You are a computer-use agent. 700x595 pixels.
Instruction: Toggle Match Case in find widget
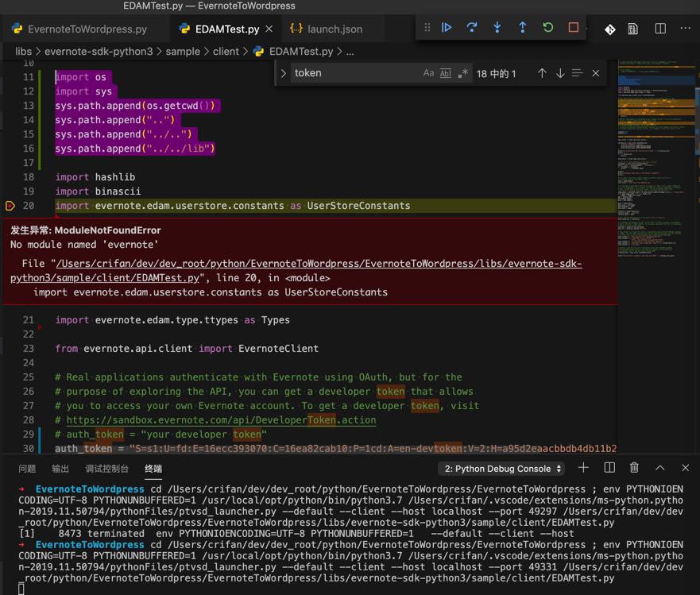tap(428, 73)
